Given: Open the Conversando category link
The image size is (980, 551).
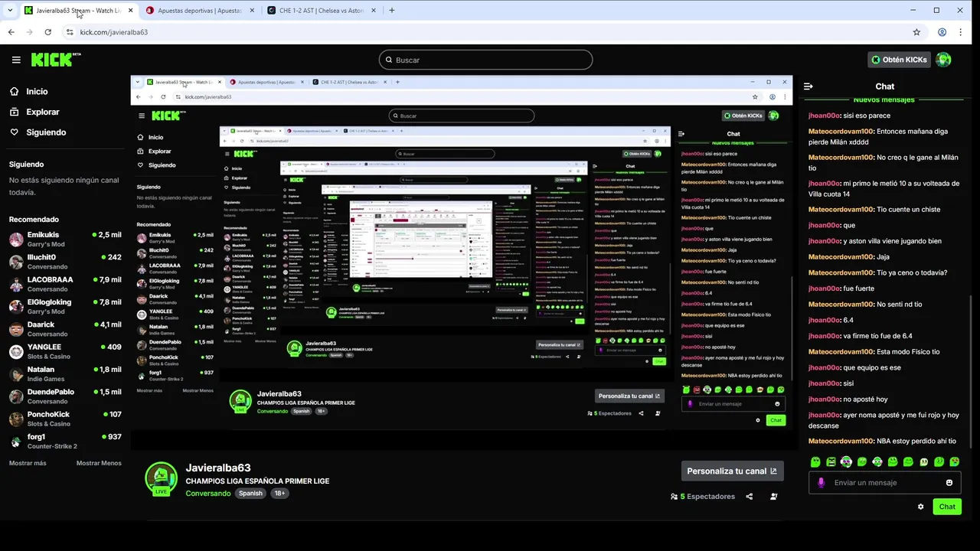Looking at the screenshot, I should 207,494.
